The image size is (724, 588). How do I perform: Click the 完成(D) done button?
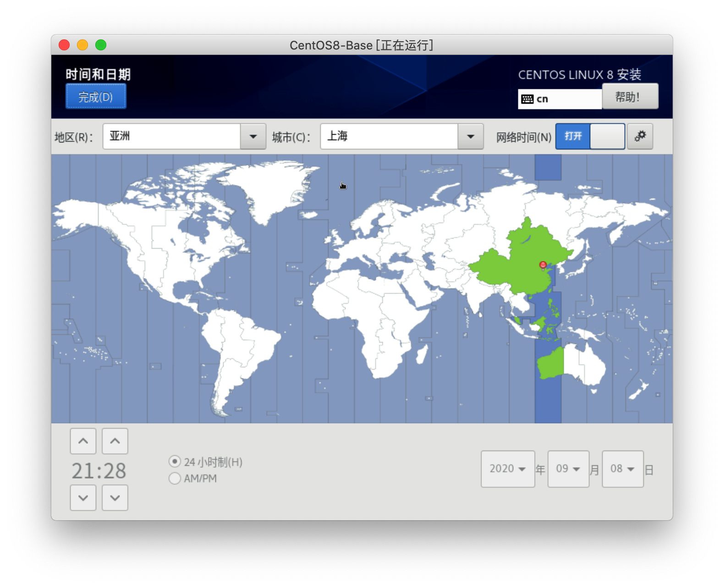pos(96,97)
